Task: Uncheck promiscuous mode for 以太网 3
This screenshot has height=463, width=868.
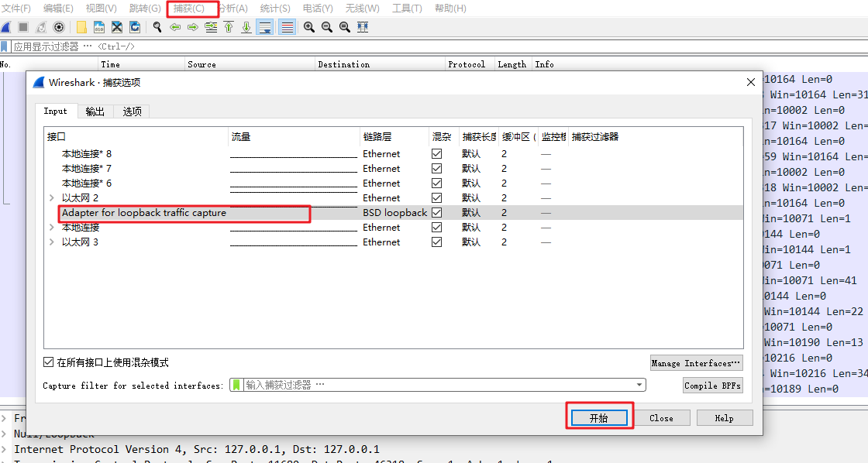Action: (437, 242)
